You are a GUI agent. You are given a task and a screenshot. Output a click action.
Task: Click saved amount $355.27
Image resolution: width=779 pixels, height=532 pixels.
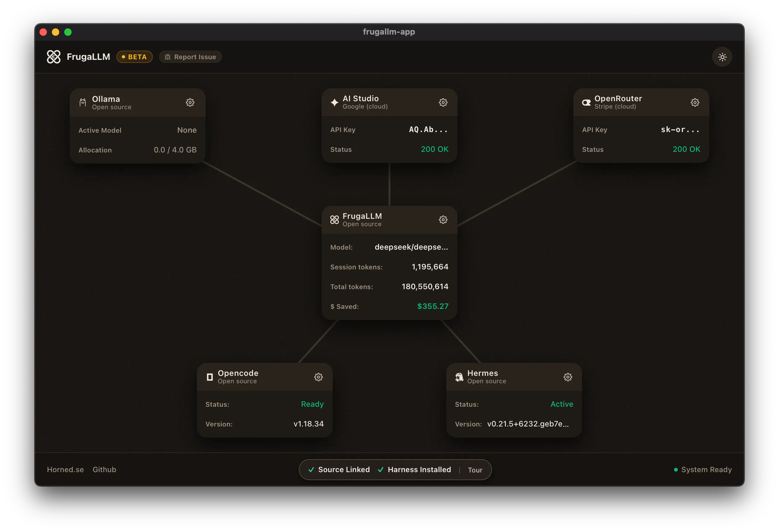(433, 306)
